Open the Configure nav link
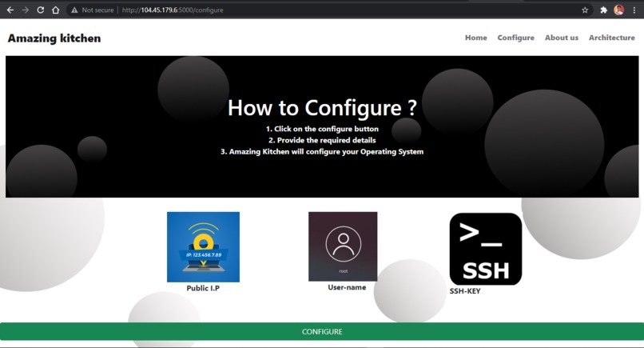The width and height of the screenshot is (644, 348). tap(516, 38)
